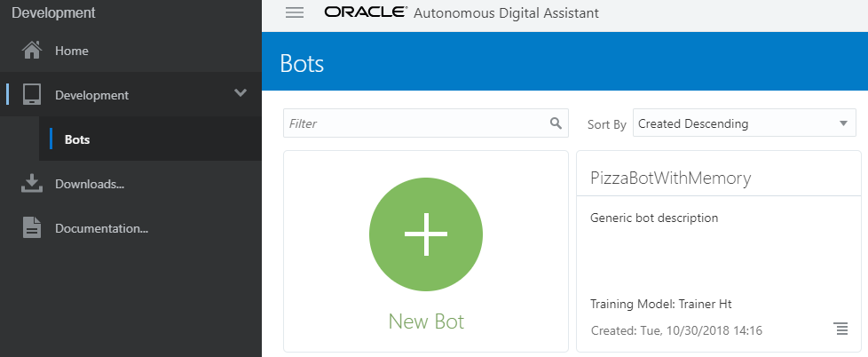
Task: Click the filter search magnifier icon
Action: tap(556, 123)
